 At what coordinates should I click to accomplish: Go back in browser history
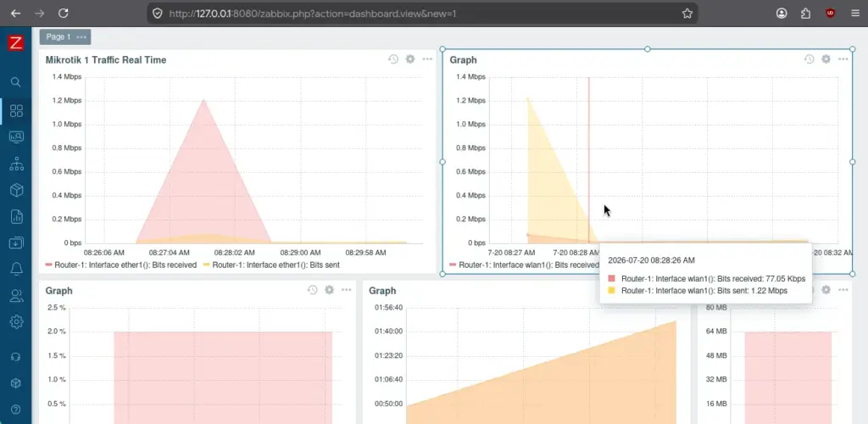click(15, 14)
